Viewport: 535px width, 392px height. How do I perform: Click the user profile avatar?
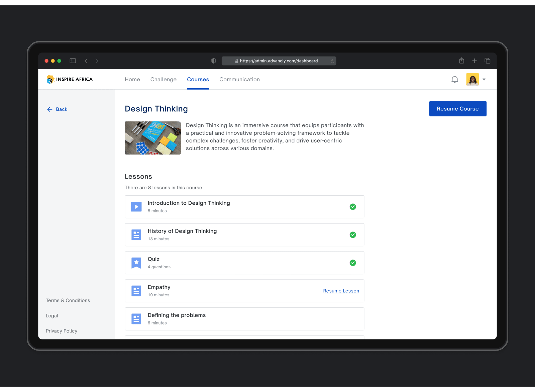(x=472, y=79)
